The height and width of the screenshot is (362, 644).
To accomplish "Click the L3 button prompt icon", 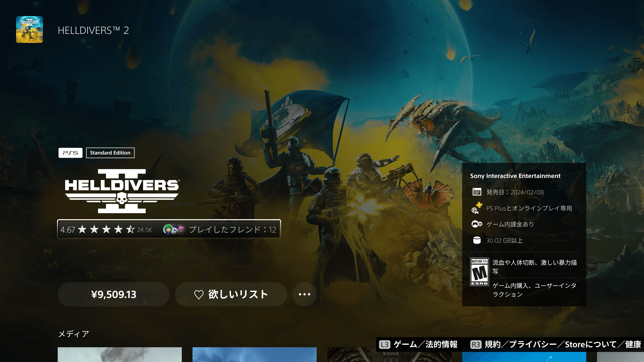I will (385, 345).
